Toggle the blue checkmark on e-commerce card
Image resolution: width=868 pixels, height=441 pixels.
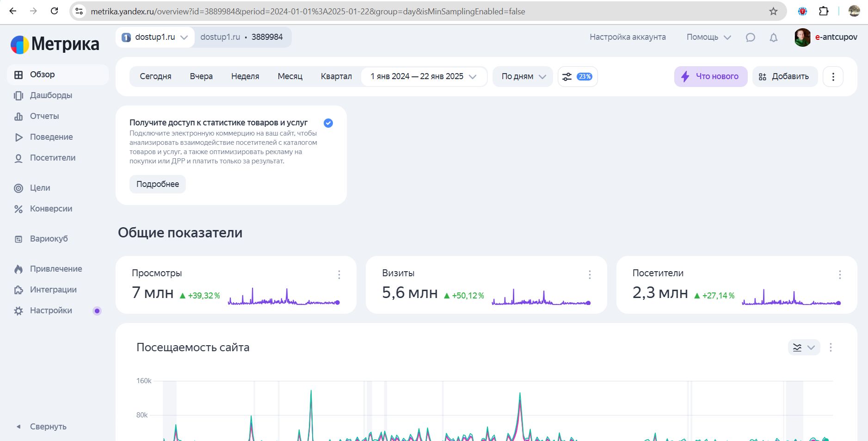coord(328,123)
